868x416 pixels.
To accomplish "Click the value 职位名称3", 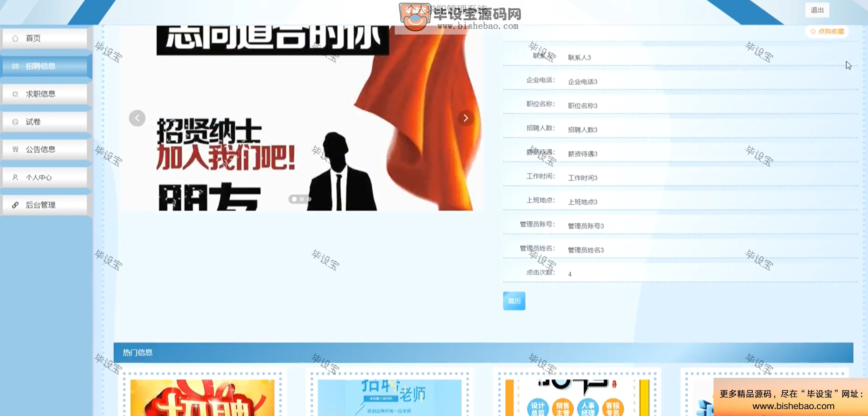I will (583, 105).
